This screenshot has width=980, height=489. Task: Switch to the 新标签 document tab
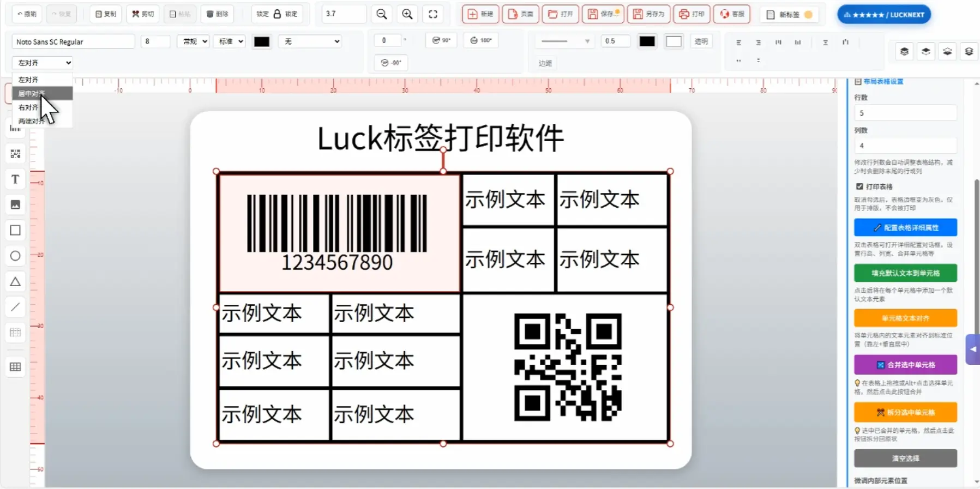(789, 15)
